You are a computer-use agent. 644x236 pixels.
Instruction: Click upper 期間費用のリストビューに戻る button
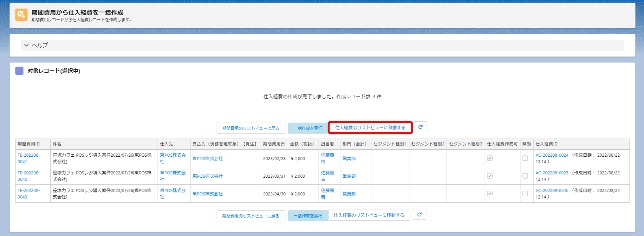coord(251,128)
